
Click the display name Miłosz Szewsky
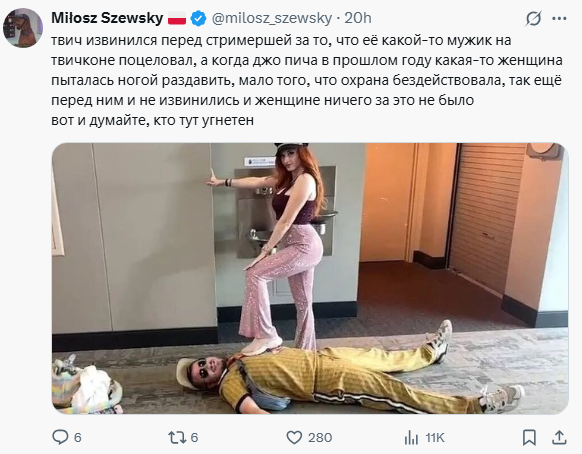[x=107, y=18]
